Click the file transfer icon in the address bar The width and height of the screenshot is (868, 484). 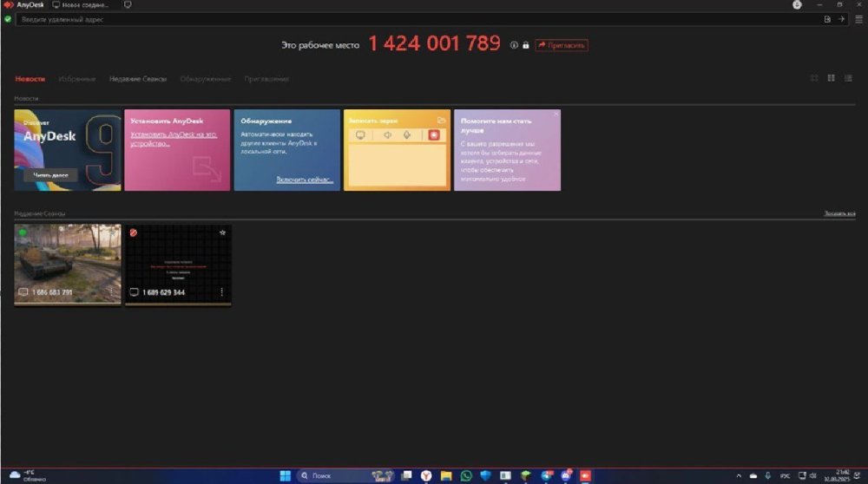point(827,19)
